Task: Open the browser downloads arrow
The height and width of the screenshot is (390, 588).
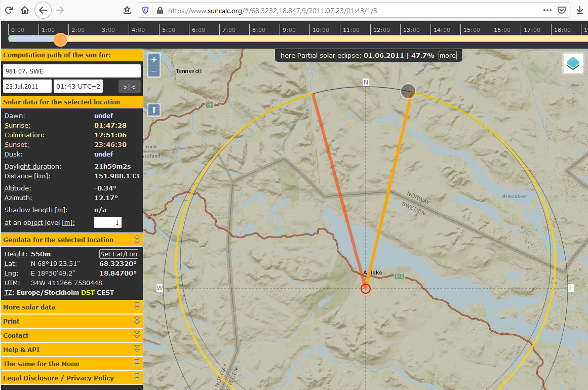Action: pos(579,11)
